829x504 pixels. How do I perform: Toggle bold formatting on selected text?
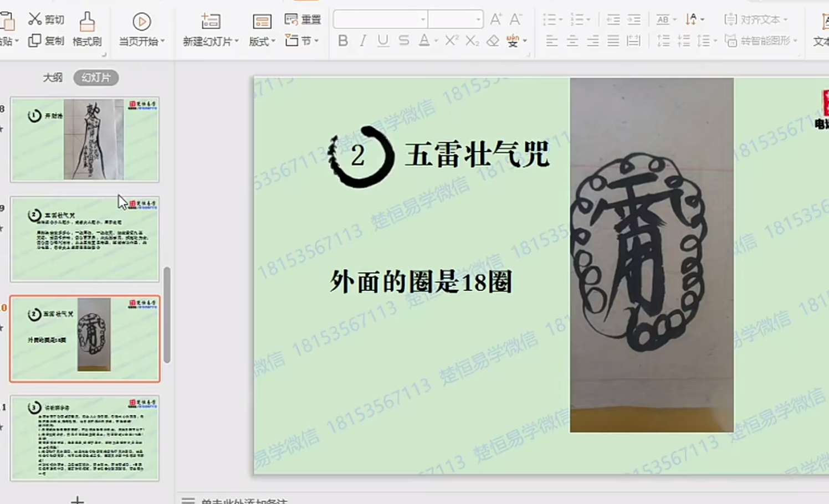[342, 40]
